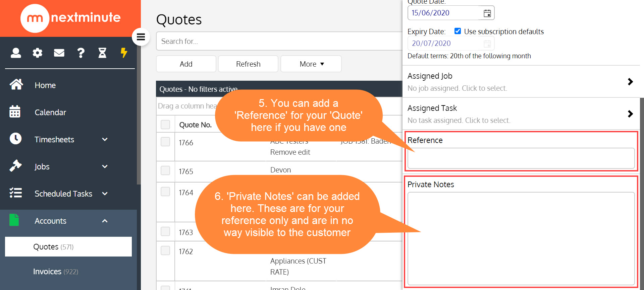Open Timesheets menu item
This screenshot has width=644, height=290.
click(x=54, y=140)
